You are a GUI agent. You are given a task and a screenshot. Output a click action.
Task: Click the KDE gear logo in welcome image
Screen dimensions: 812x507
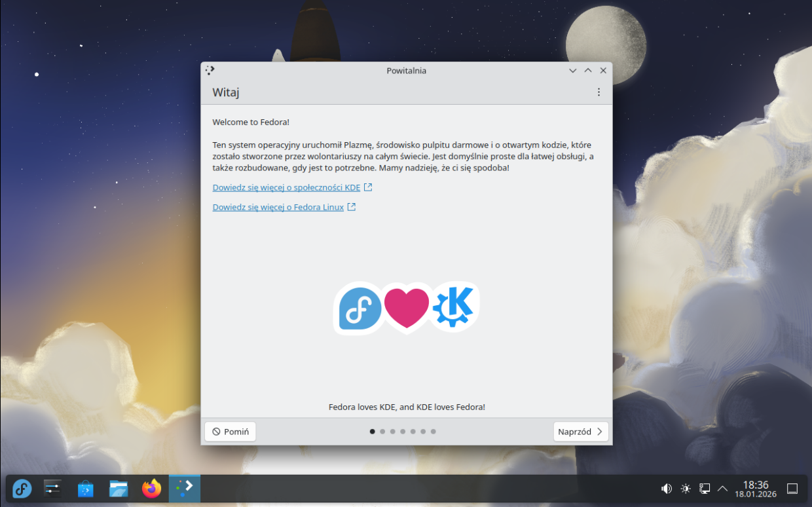click(x=454, y=307)
